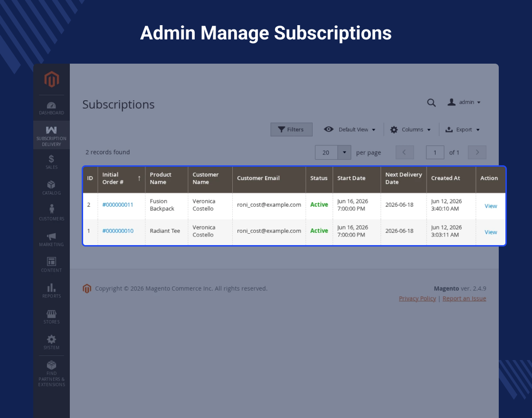Open the Columns dropdown
This screenshot has height=418, width=532.
click(410, 130)
